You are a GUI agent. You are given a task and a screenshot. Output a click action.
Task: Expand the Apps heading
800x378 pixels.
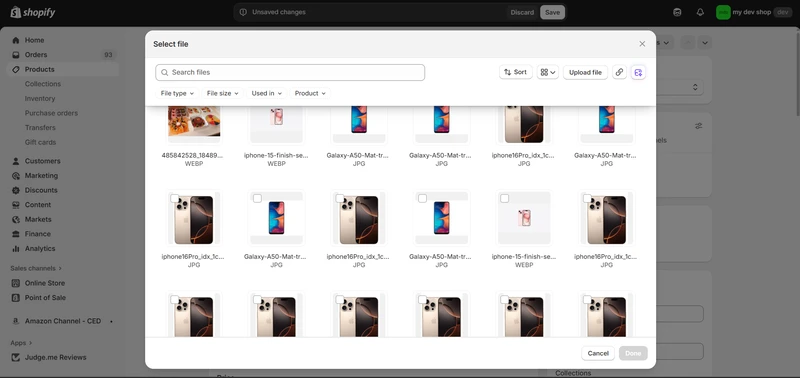[21, 343]
